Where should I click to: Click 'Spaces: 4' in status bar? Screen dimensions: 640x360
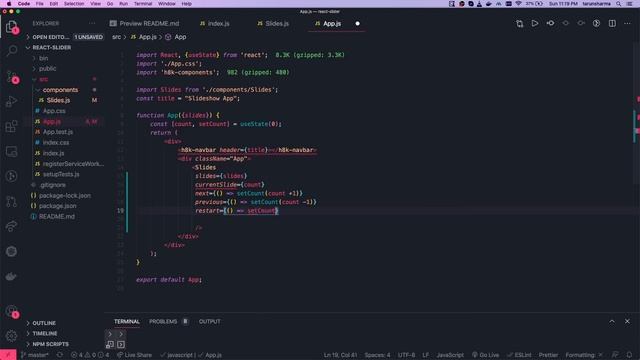378,355
